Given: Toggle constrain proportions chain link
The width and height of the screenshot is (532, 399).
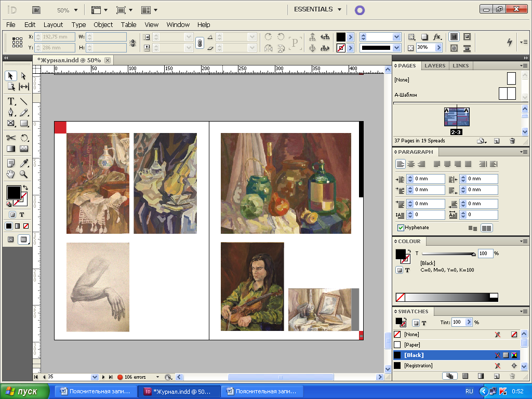Looking at the screenshot, I should [x=200, y=43].
